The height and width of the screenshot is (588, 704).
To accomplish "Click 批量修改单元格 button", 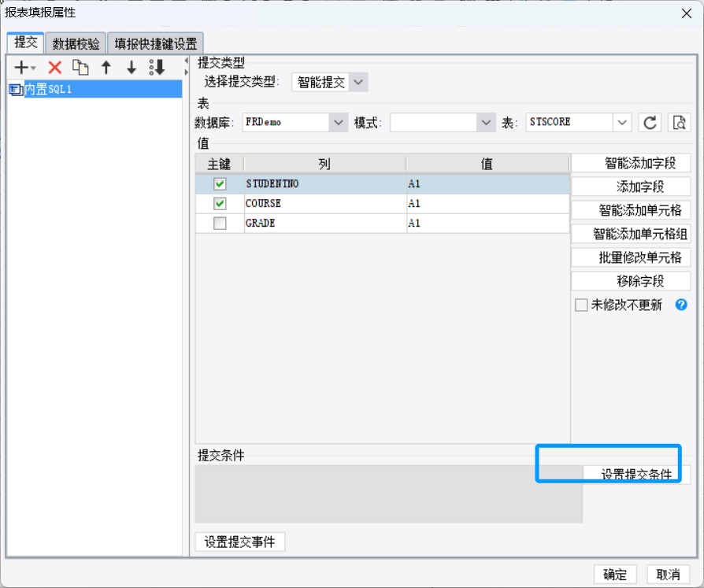I will pos(631,257).
